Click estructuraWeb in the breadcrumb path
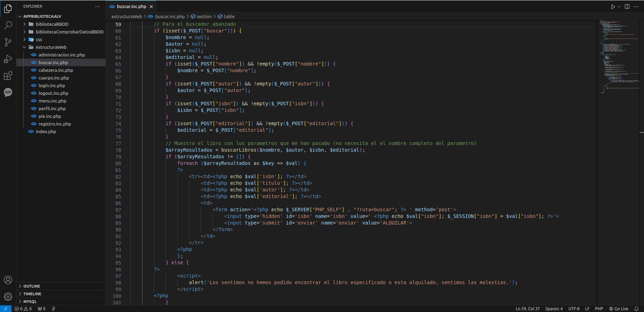The image size is (644, 312). click(126, 16)
